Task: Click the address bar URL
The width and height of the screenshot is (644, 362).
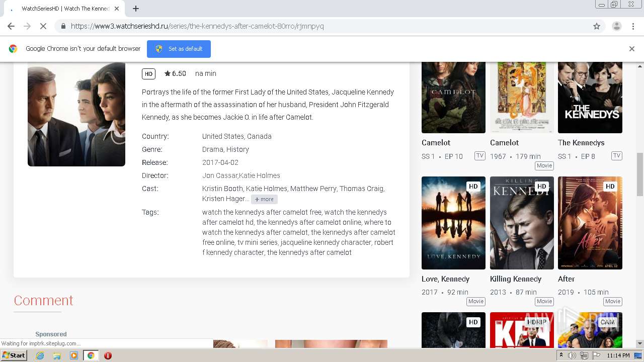Action: 197,26
